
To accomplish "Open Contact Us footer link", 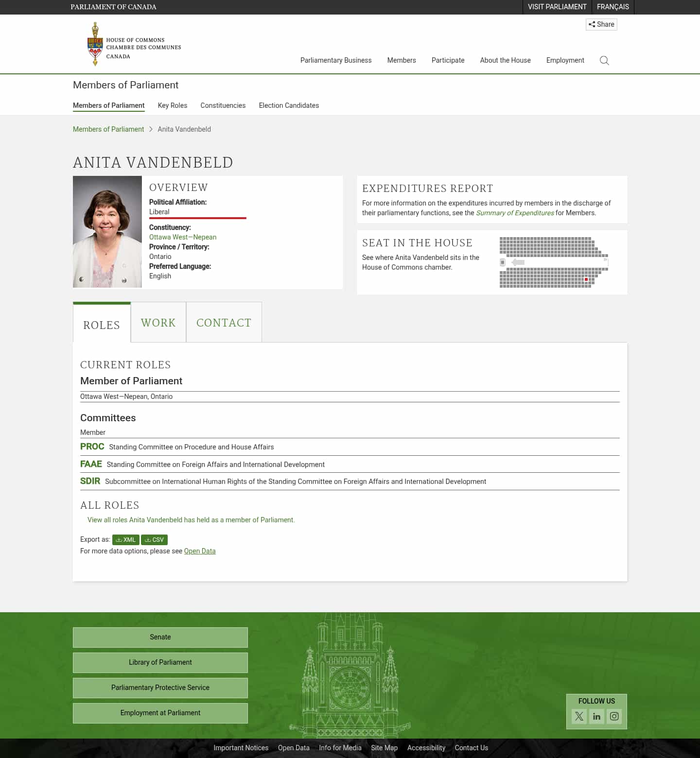I will (x=472, y=748).
